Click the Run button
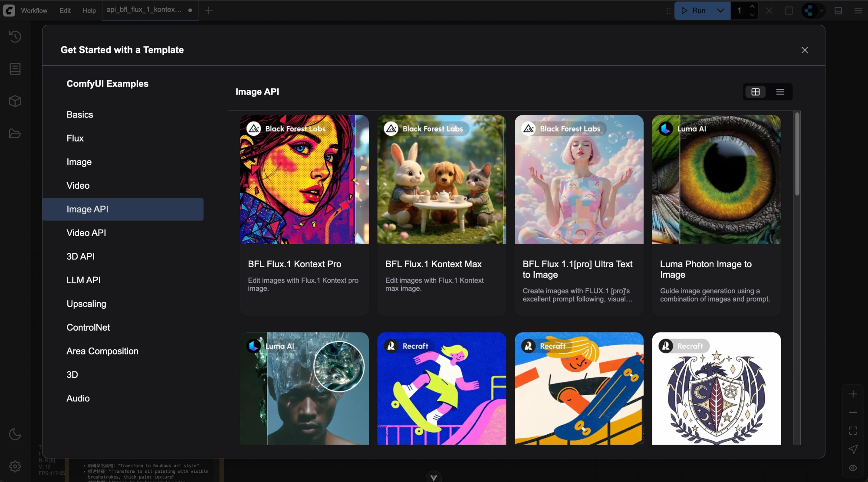Screen dimensions: 868x482 (x=694, y=10)
